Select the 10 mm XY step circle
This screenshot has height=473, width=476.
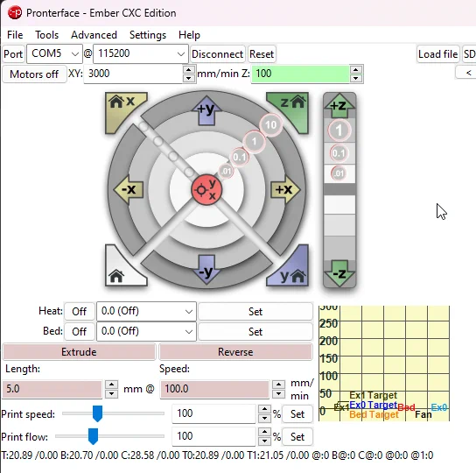click(270, 124)
